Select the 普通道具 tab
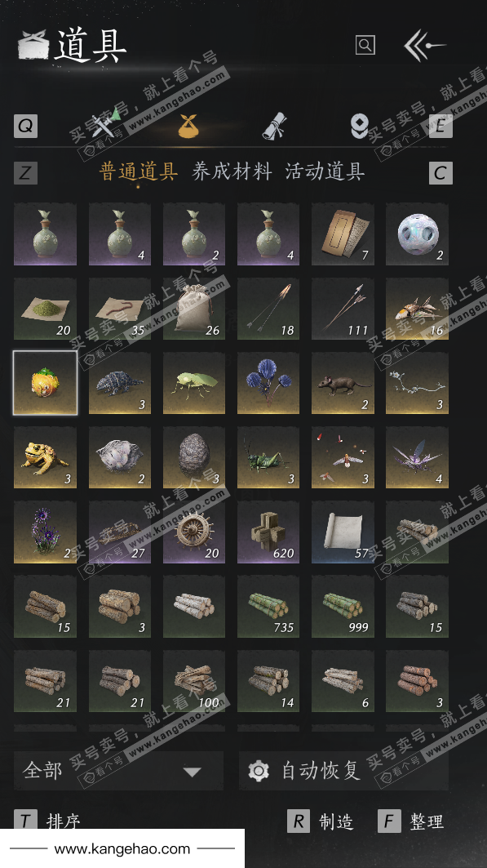Screen dimensions: 487x868 139,171
